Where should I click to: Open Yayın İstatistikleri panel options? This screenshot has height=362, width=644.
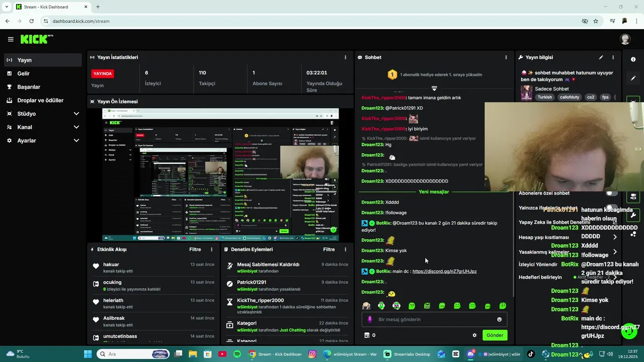point(345,57)
